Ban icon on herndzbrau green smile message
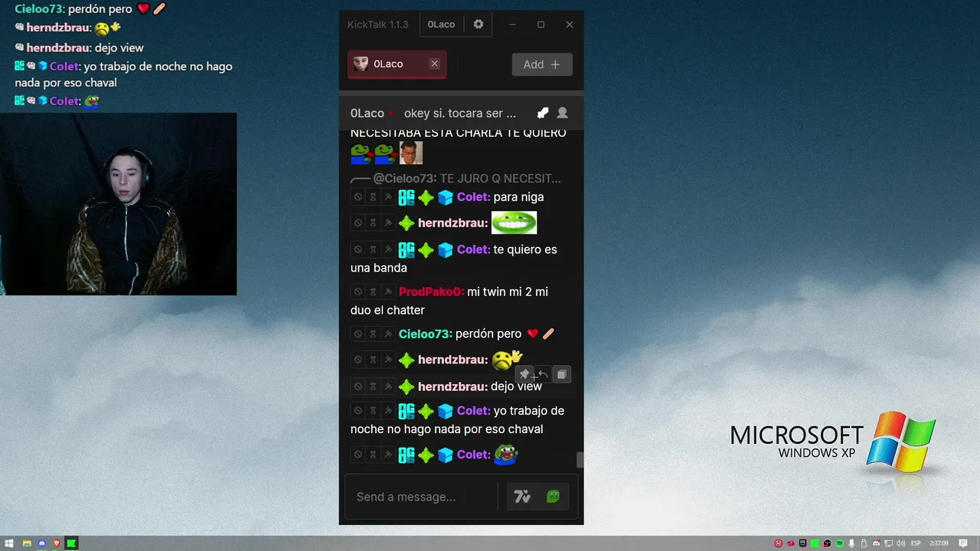The width and height of the screenshot is (980, 551). [358, 223]
